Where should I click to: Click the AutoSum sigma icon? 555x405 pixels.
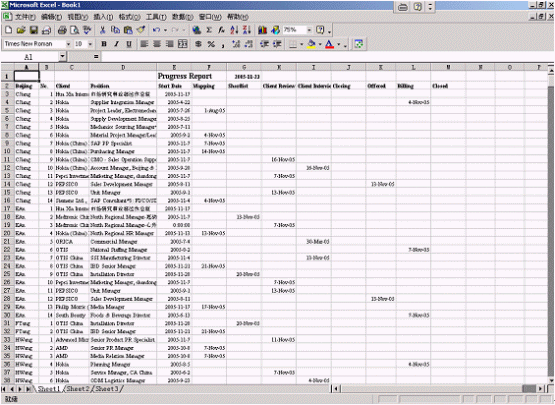(x=209, y=30)
